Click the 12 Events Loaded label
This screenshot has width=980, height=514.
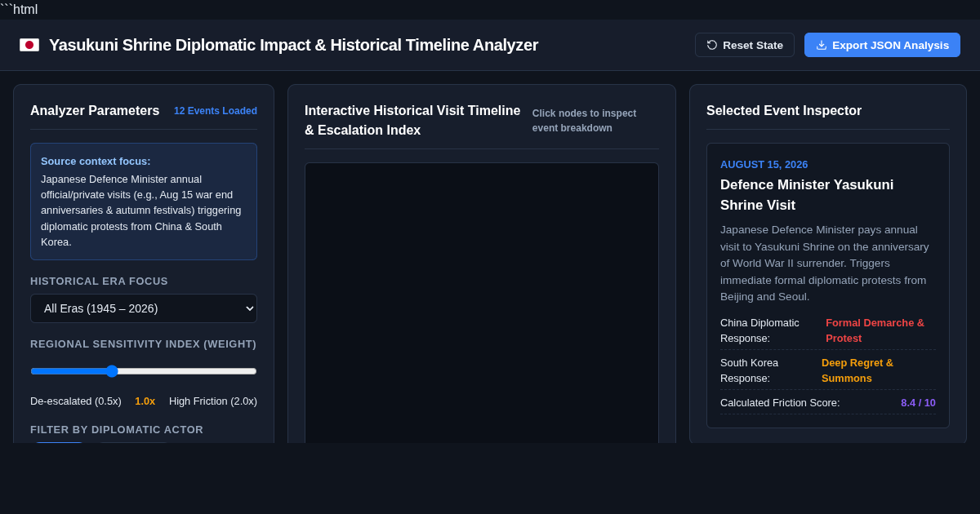coord(216,111)
